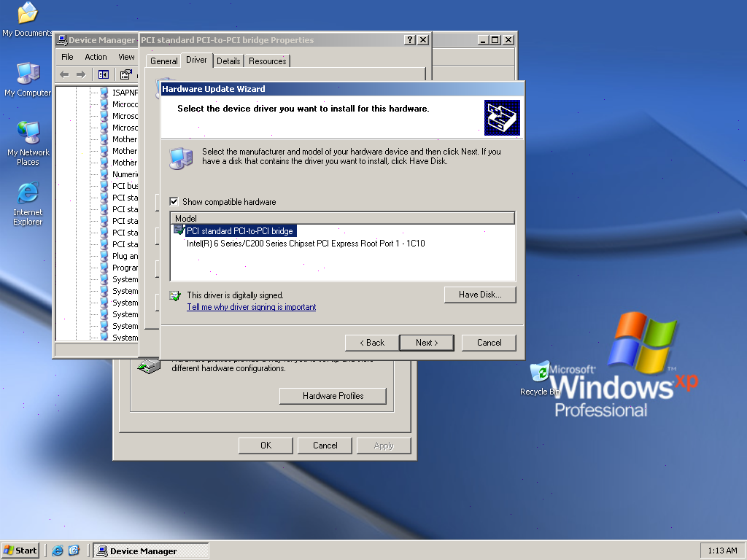This screenshot has height=560, width=747.
Task: Open the Action menu in Device Manager
Action: click(x=96, y=57)
